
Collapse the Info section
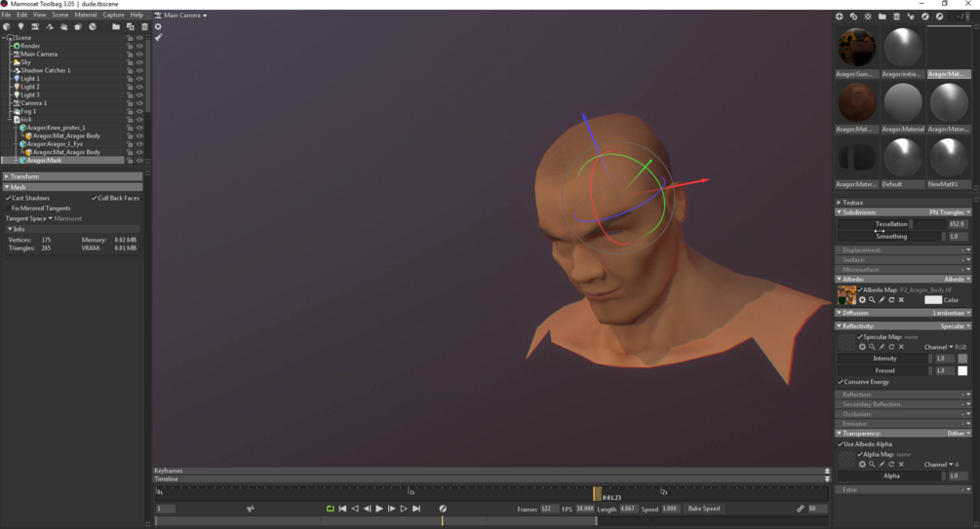coord(10,229)
